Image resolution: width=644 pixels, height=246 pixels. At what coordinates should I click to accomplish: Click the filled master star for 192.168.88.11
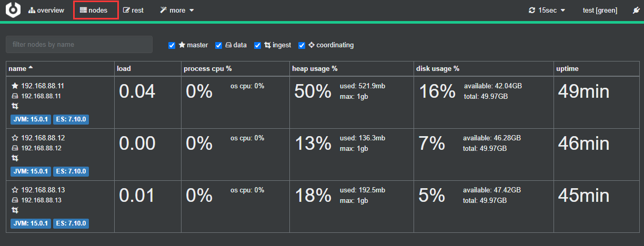pyautogui.click(x=15, y=86)
